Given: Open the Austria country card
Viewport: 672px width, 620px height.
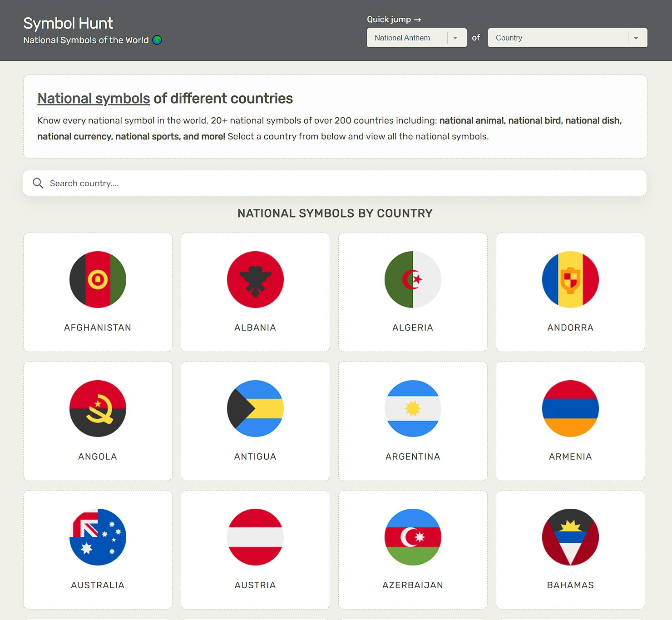Looking at the screenshot, I should click(255, 550).
